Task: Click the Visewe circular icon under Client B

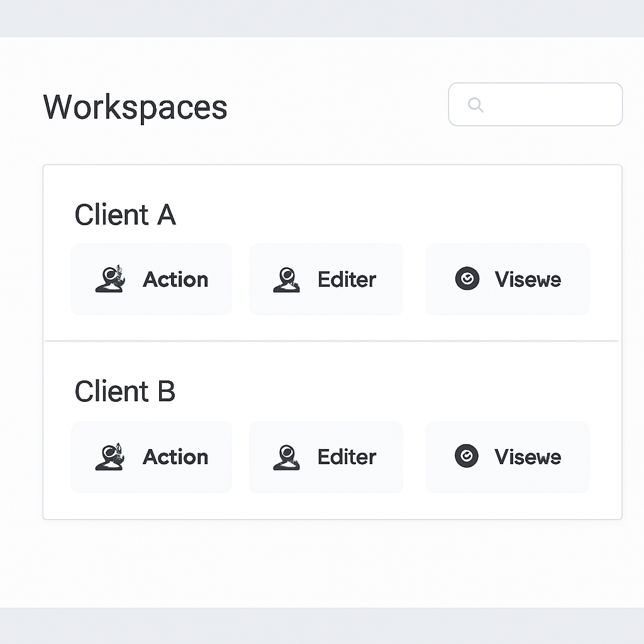Action: coord(467,457)
